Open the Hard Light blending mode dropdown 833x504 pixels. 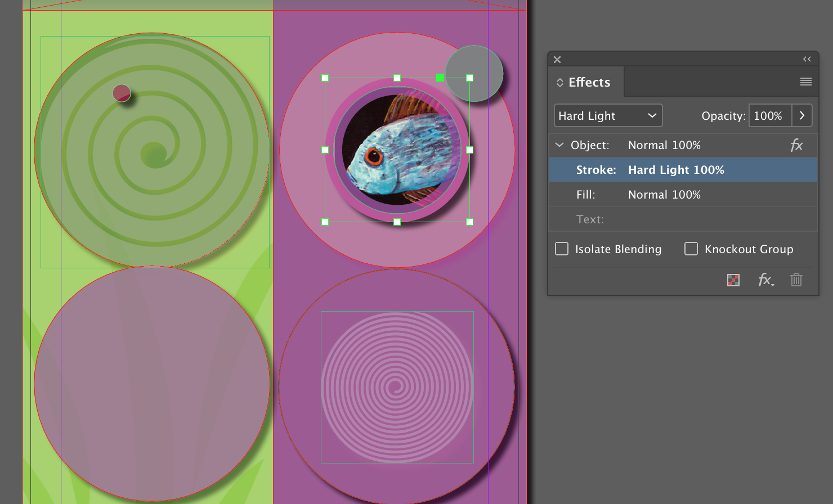(x=608, y=115)
